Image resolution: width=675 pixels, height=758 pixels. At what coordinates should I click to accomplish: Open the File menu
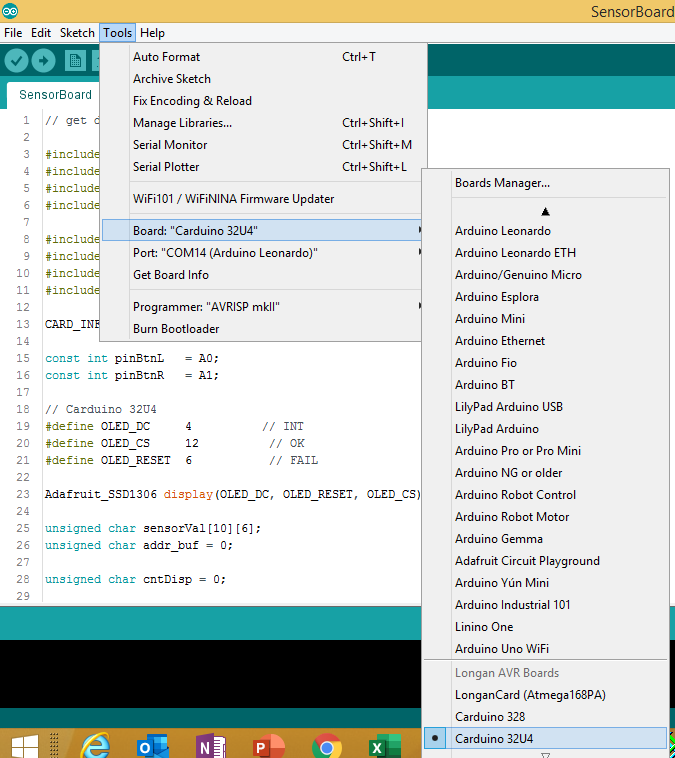tap(13, 33)
